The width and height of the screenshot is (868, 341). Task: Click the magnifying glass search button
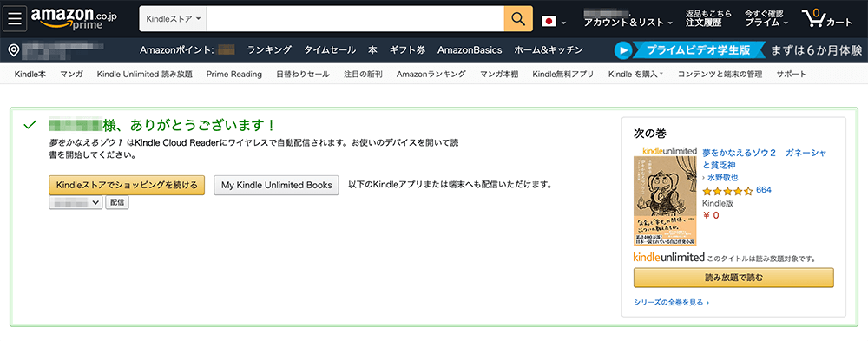tap(518, 19)
